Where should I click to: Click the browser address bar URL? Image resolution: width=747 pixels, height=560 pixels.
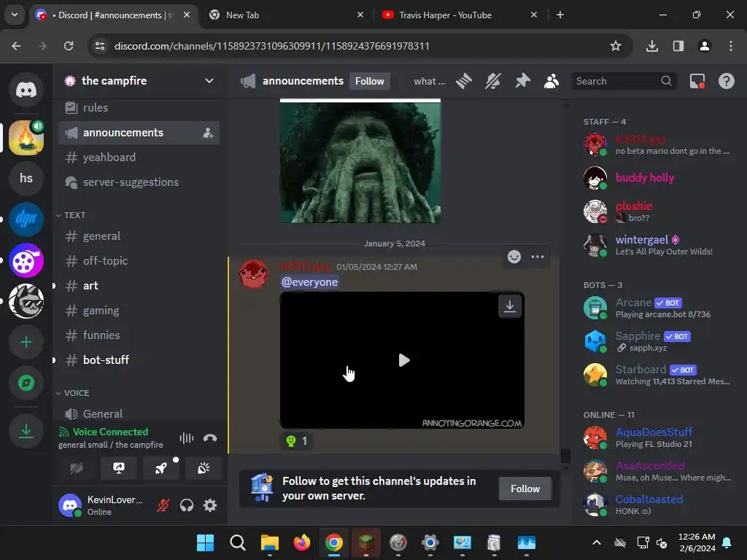pos(272,46)
